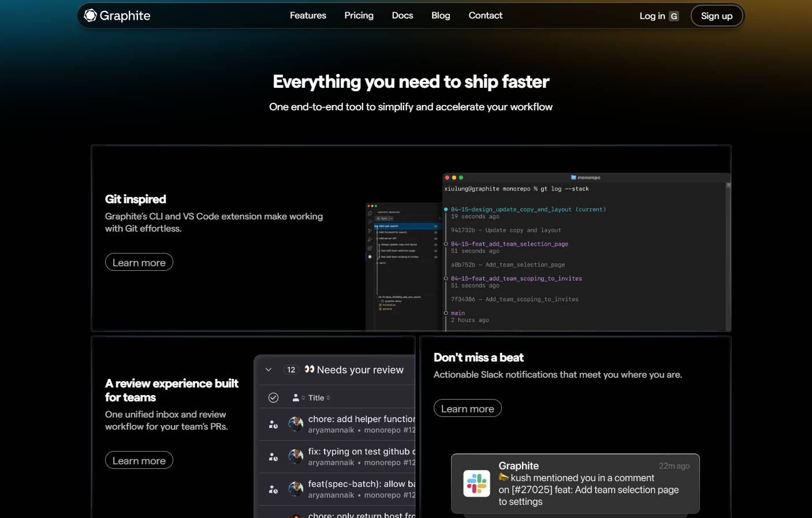812x518 pixels.
Task: Select the Graphite extension icon in activity bar
Action: pos(370,257)
